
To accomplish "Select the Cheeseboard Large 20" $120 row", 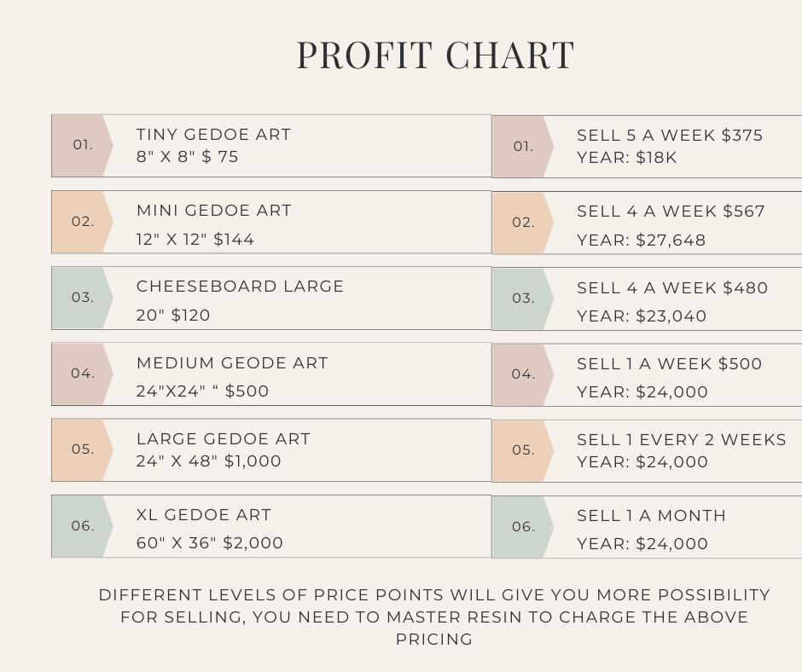I will (271, 298).
